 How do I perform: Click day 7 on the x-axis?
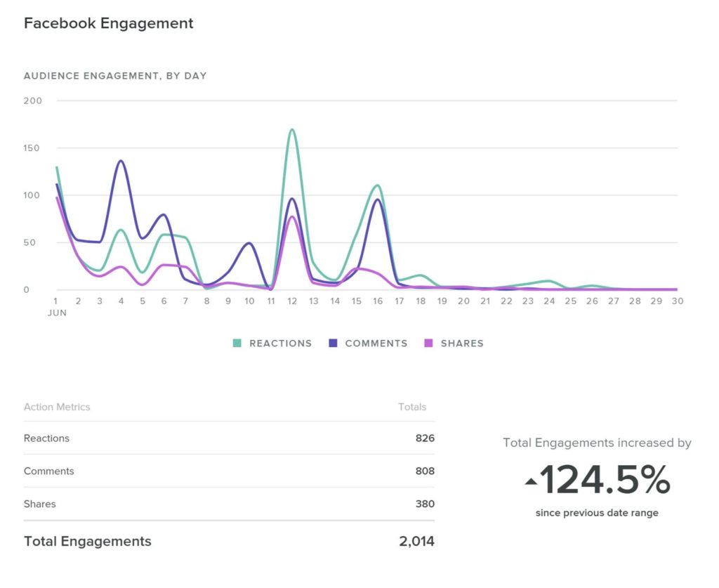coord(185,301)
